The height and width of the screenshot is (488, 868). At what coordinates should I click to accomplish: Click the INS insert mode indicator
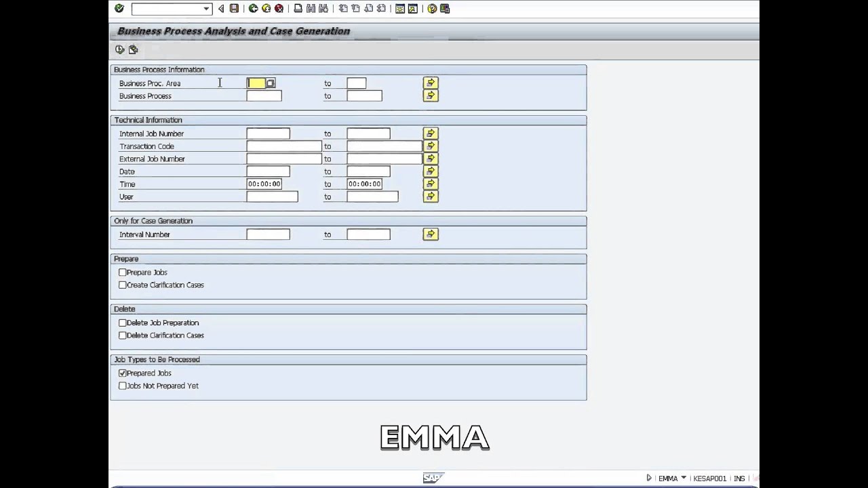click(x=739, y=479)
